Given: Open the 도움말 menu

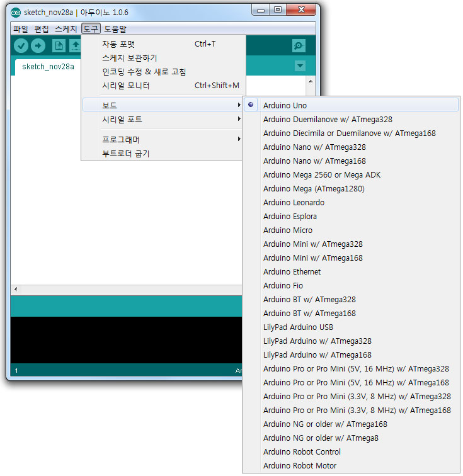Looking at the screenshot, I should (x=115, y=29).
